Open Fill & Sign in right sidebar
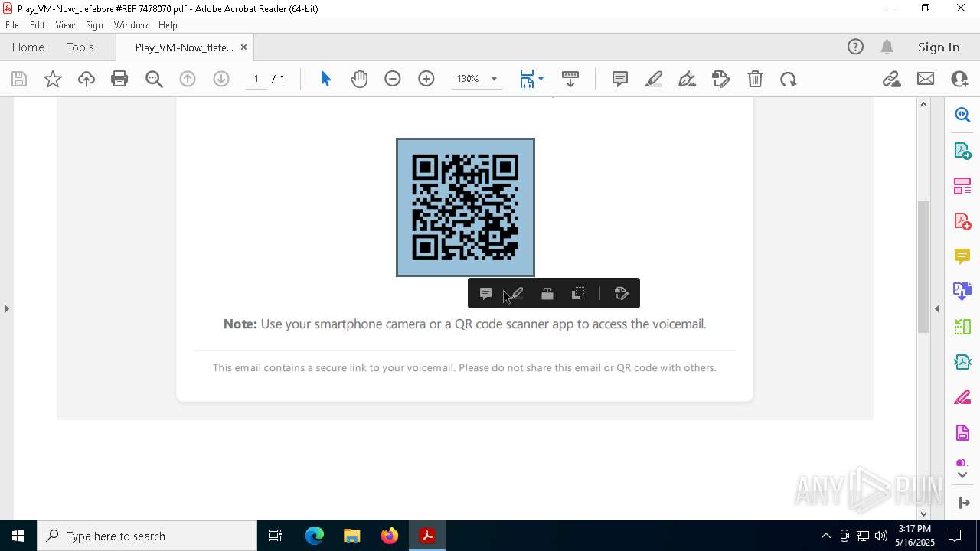This screenshot has height=551, width=980. 962,398
